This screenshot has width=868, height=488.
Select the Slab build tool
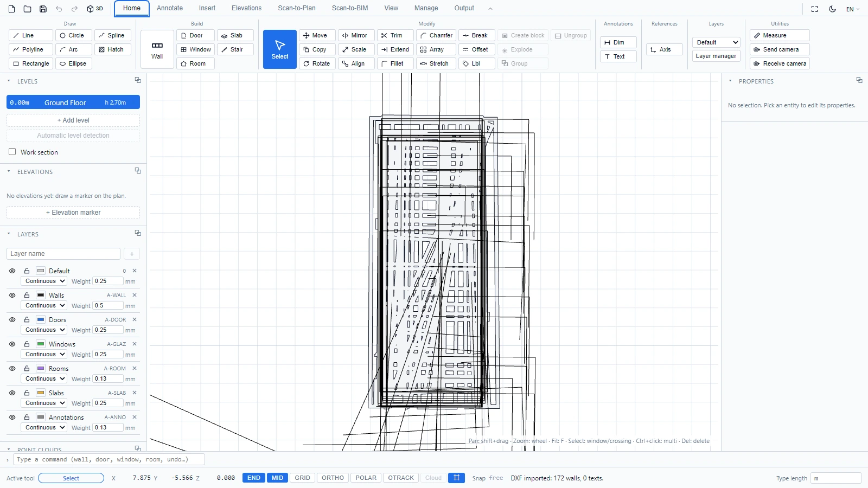235,35
